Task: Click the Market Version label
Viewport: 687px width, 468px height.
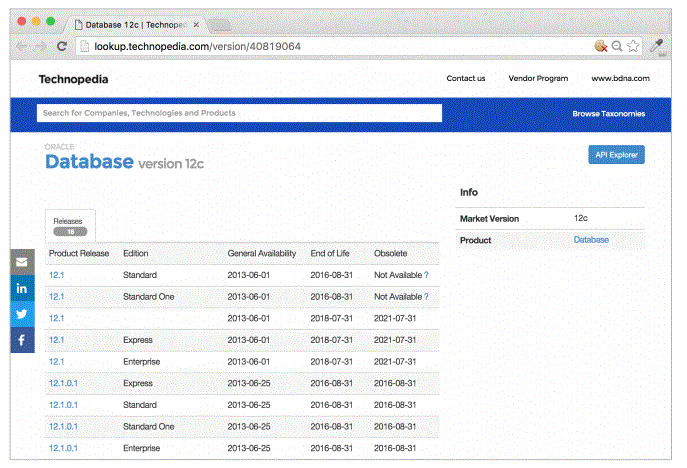Action: [x=489, y=219]
